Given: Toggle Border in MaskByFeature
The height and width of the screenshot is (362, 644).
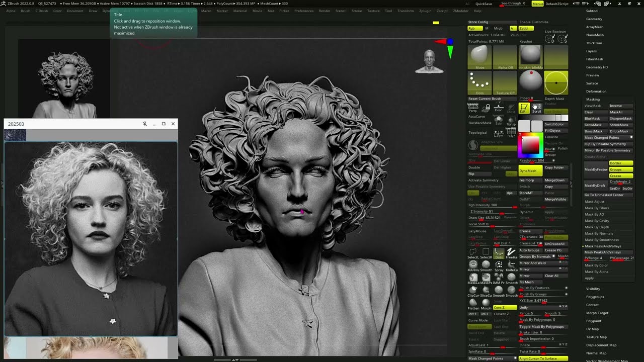Looking at the screenshot, I should coord(621,163).
